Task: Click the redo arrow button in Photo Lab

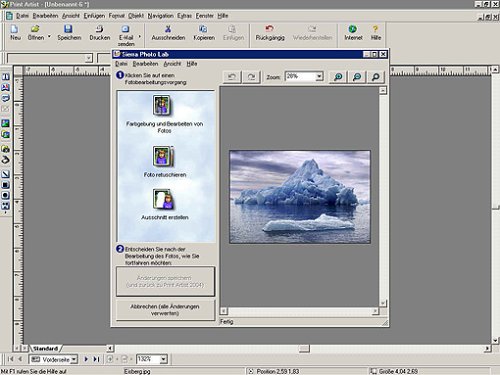Action: pyautogui.click(x=251, y=77)
